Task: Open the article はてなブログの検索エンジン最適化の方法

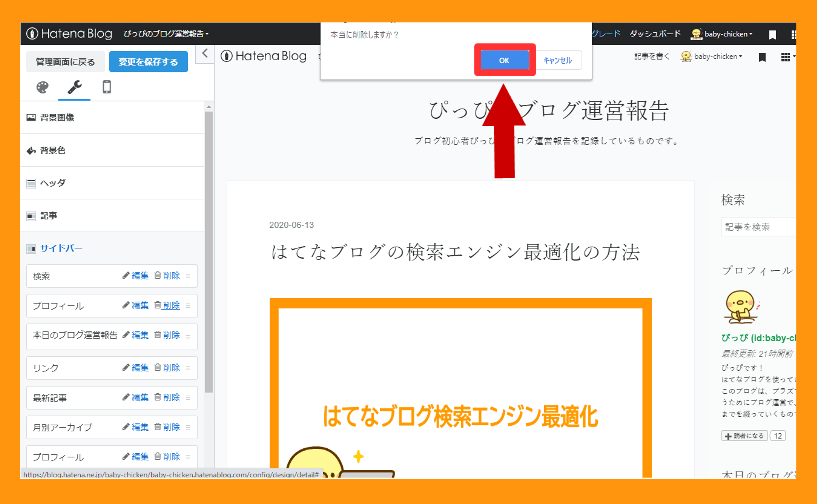Action: coord(455,252)
